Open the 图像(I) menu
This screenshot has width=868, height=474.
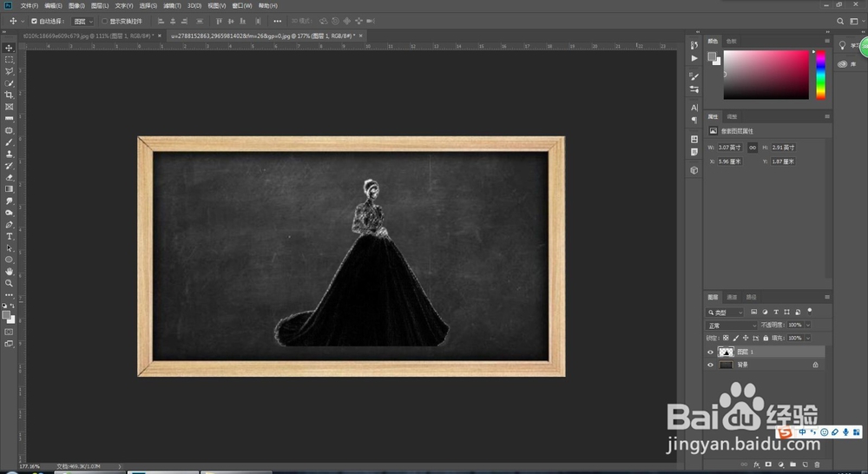click(x=76, y=5)
